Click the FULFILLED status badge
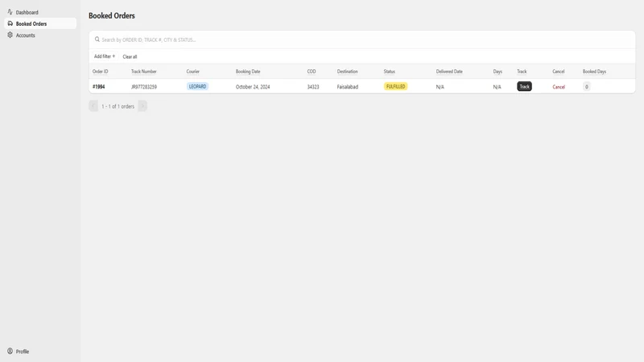Viewport: 644px width, 362px height. (395, 87)
